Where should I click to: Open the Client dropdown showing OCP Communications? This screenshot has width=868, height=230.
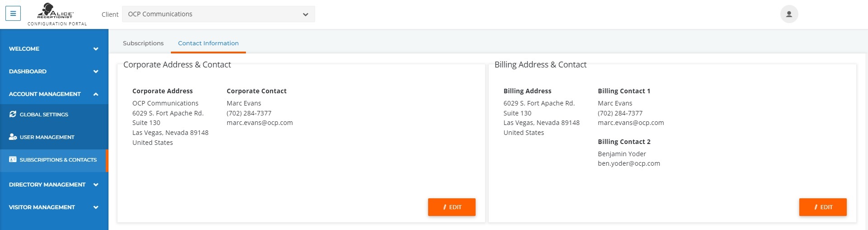[218, 14]
